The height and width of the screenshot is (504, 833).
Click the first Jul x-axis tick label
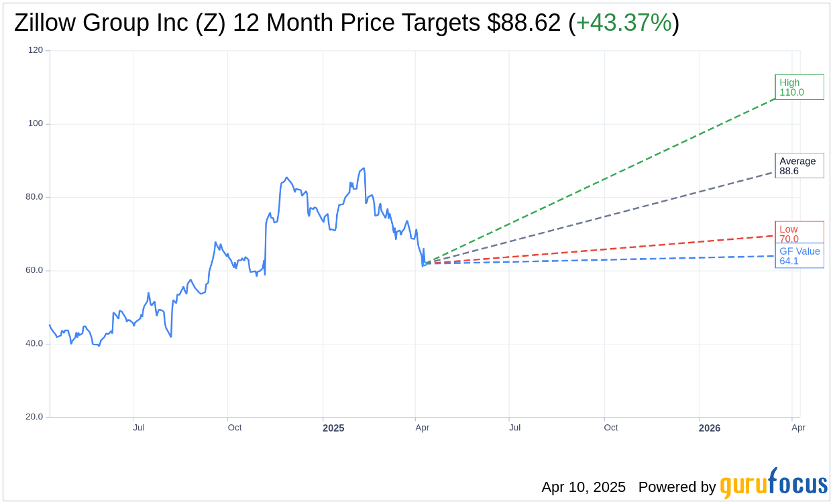tap(138, 428)
